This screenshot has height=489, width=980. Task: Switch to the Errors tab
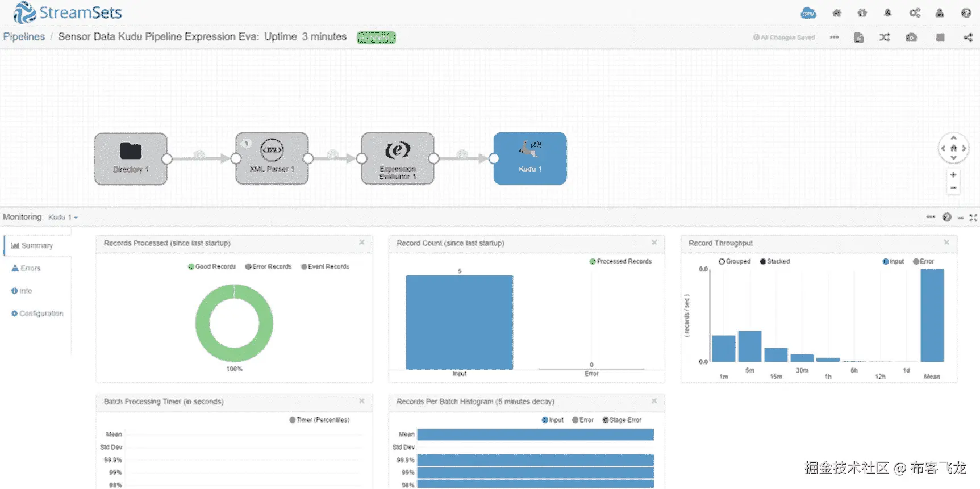point(26,268)
